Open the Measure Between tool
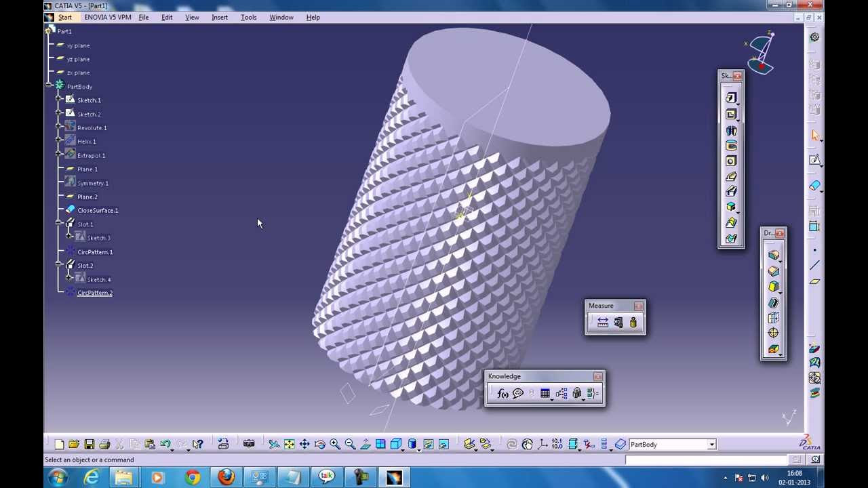Viewport: 868px width, 488px height. pyautogui.click(x=602, y=322)
